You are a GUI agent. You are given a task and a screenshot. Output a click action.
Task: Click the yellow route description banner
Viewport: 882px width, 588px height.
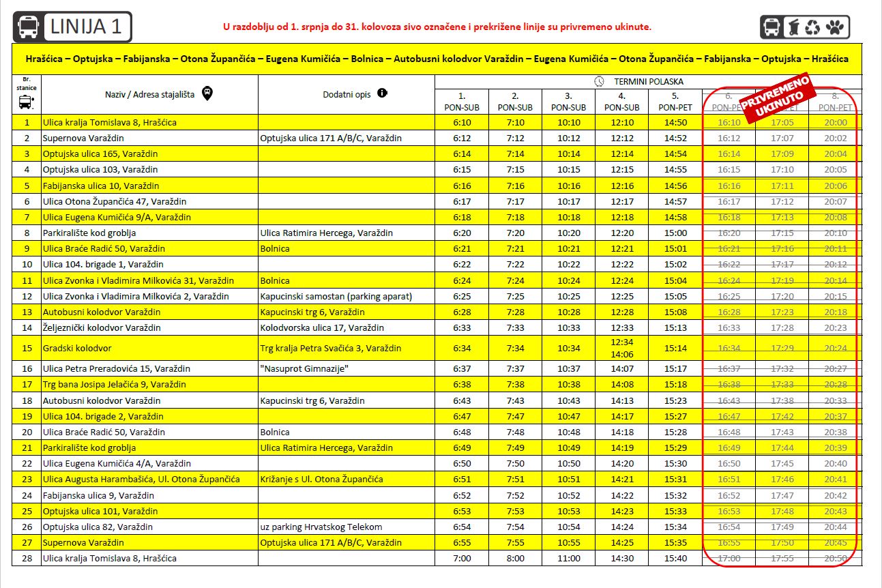point(437,59)
